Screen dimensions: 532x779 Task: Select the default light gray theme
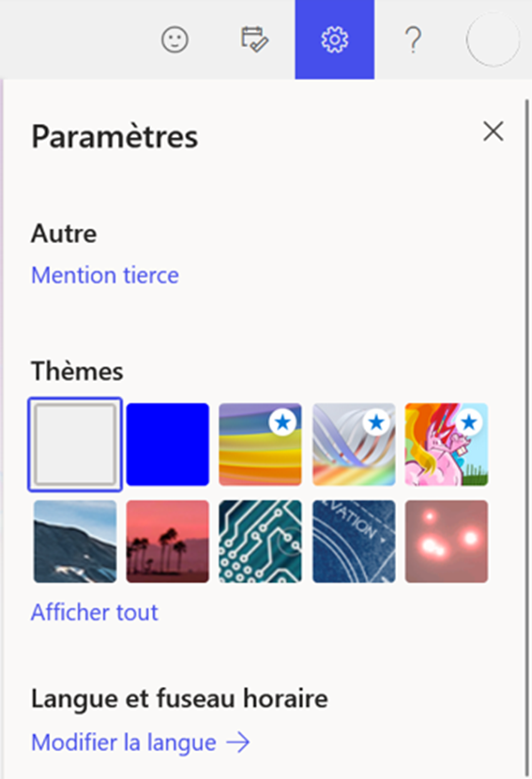coord(75,444)
